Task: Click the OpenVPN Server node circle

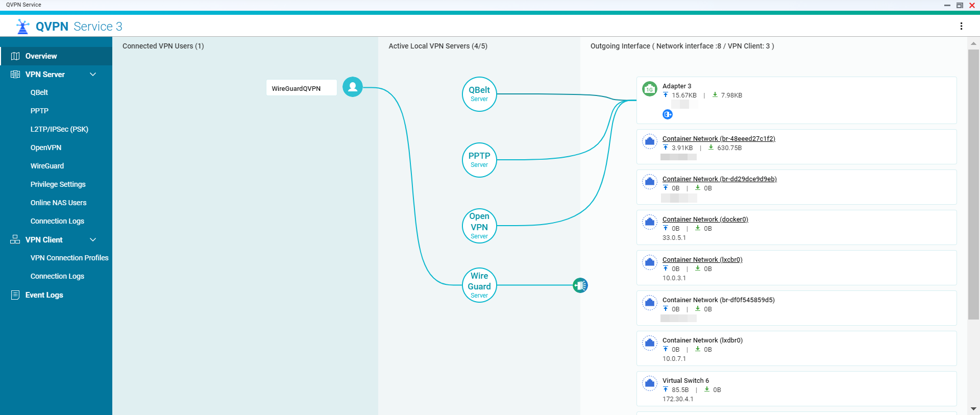Action: (x=479, y=226)
